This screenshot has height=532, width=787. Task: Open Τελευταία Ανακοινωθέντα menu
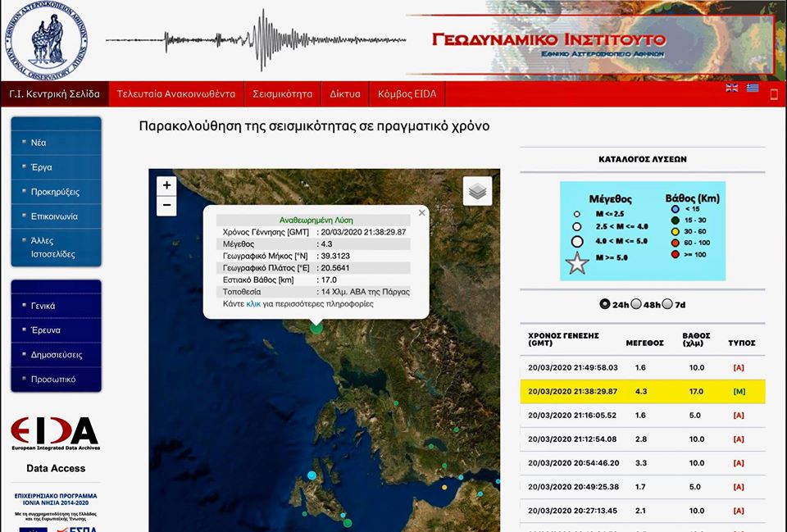(175, 94)
